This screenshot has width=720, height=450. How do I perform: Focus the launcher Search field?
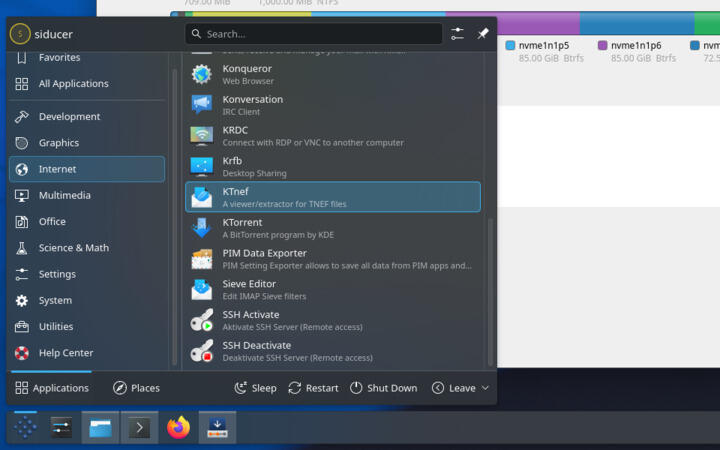pyautogui.click(x=314, y=34)
